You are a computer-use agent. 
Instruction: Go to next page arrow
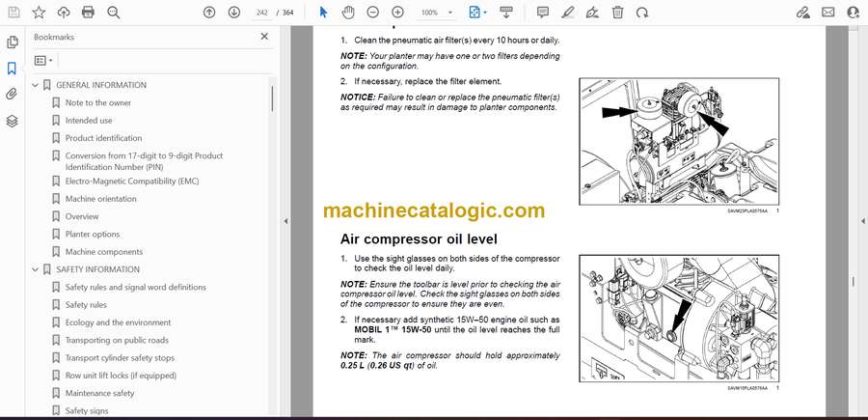point(233,13)
